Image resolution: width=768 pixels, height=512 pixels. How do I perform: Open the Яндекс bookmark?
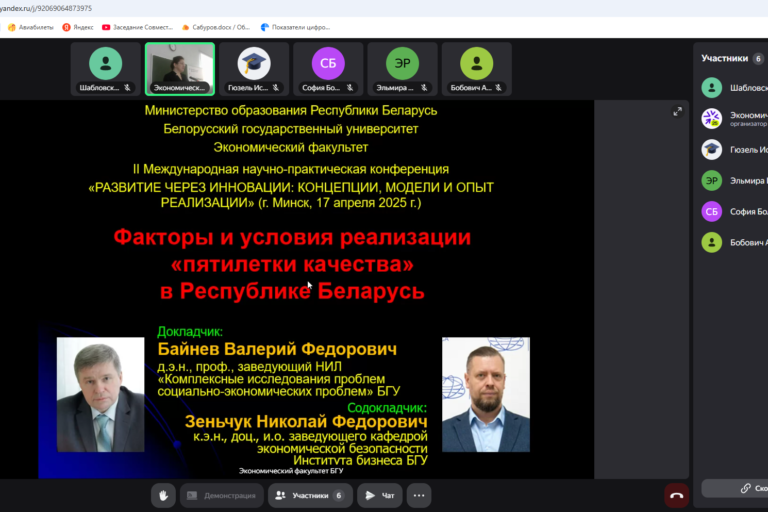coord(79,27)
